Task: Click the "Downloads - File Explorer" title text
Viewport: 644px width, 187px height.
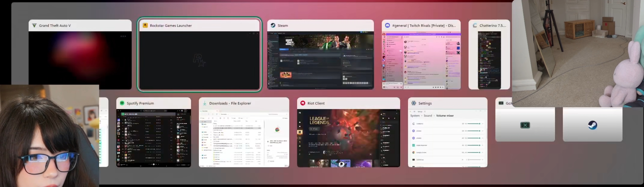Action: (x=230, y=103)
